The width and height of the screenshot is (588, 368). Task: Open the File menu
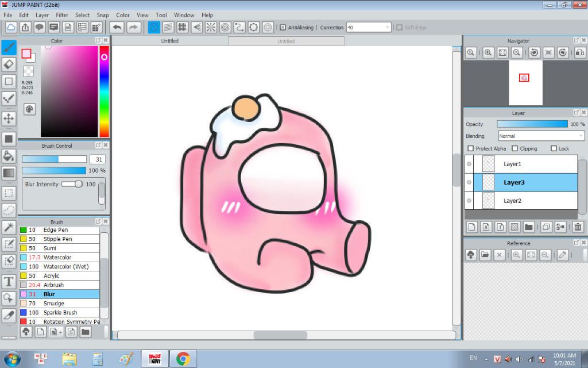pos(7,15)
